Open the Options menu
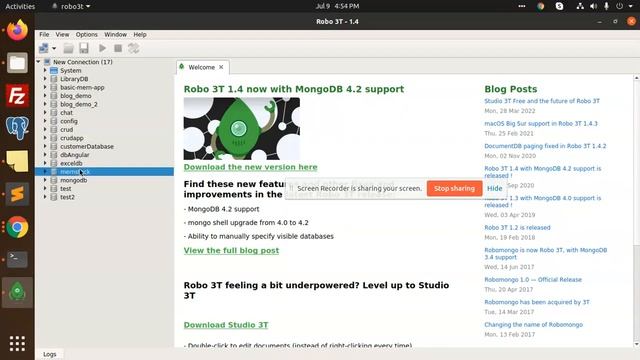640x360 pixels. click(x=87, y=35)
